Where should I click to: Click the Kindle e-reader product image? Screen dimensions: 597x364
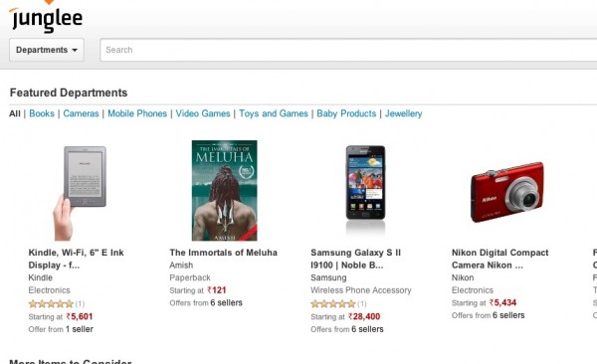[x=80, y=193]
